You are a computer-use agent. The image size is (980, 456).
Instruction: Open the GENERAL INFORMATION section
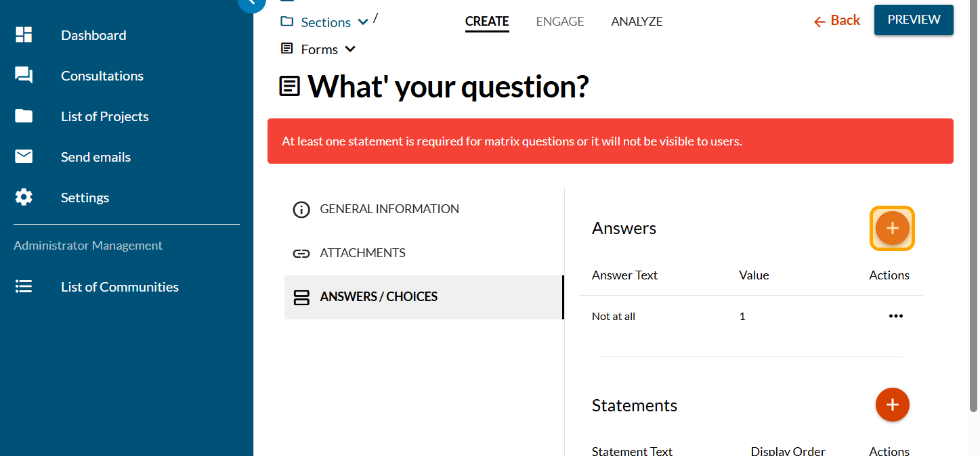(389, 209)
